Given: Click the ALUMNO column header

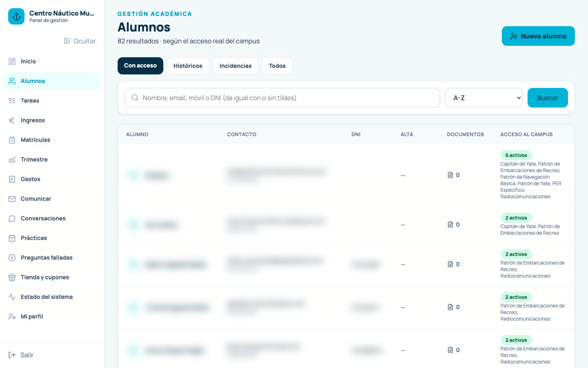Looking at the screenshot, I should pyautogui.click(x=137, y=134).
